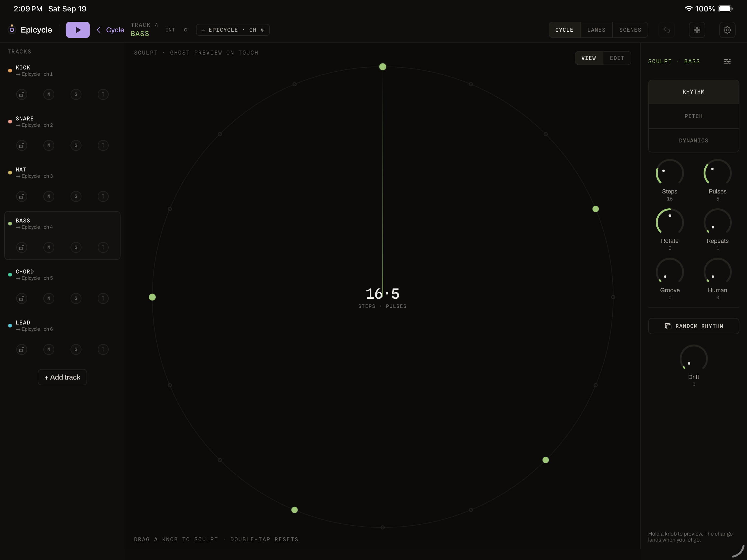Screen dimensions: 747x560
Task: Open the DYNAMICS sculpt section
Action: tap(693, 141)
